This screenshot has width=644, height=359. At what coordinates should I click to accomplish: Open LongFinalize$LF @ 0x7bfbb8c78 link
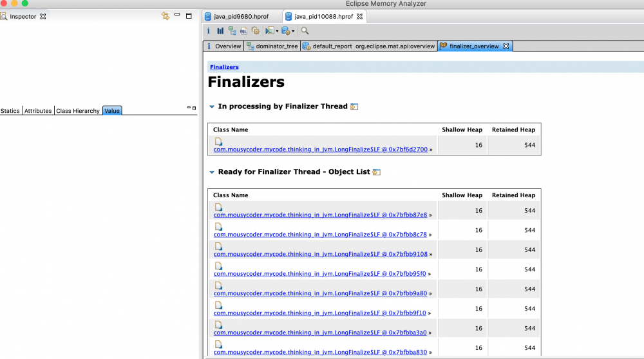(x=320, y=235)
